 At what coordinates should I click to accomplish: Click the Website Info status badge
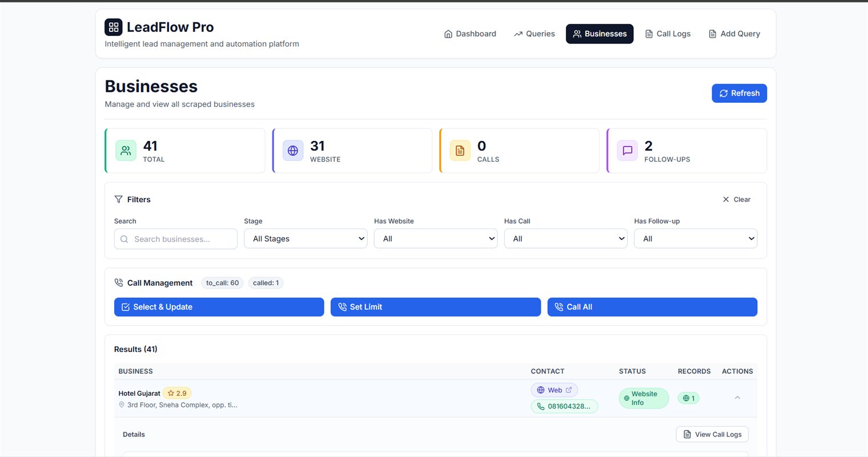pyautogui.click(x=644, y=398)
